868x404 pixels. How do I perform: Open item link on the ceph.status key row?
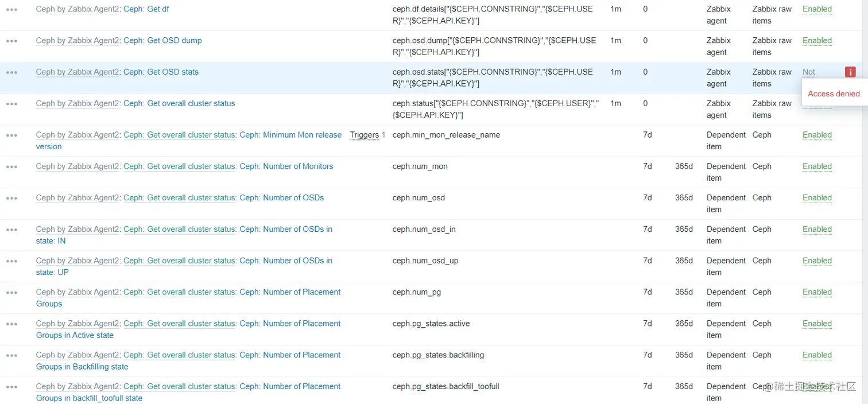(x=179, y=104)
